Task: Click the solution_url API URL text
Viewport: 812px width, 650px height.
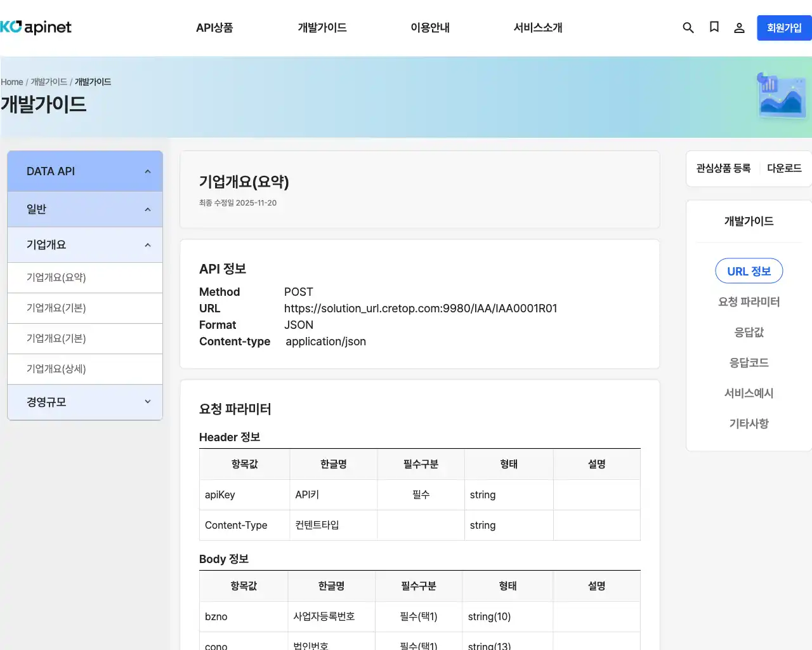Action: click(x=421, y=308)
